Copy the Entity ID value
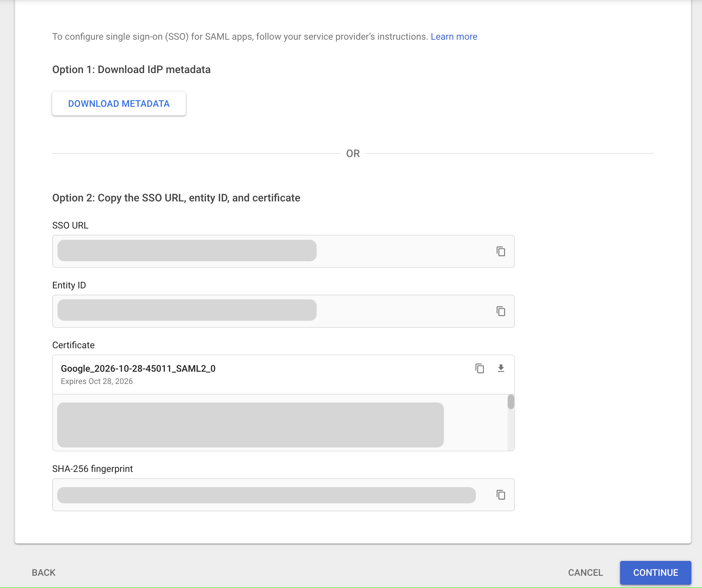Screen dimensions: 702x588 [500, 311]
